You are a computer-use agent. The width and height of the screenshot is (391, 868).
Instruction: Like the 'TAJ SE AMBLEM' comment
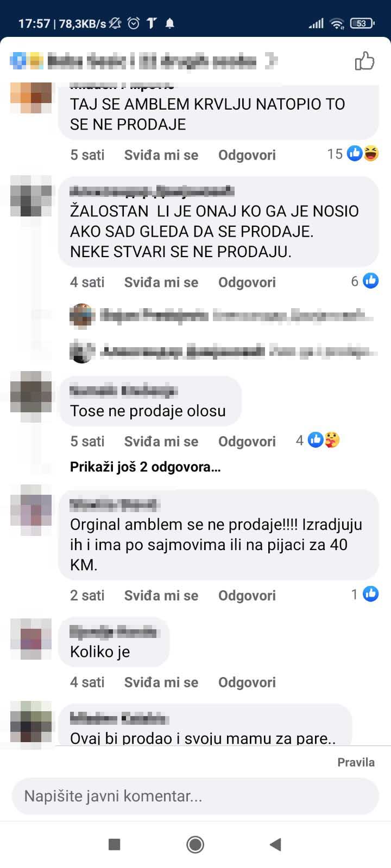tap(161, 155)
